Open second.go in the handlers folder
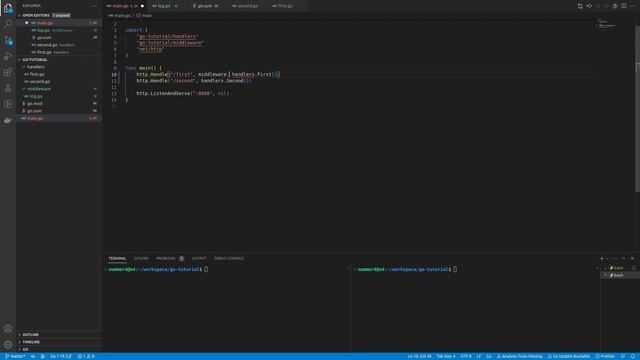This screenshot has width=640, height=360. 59,82
